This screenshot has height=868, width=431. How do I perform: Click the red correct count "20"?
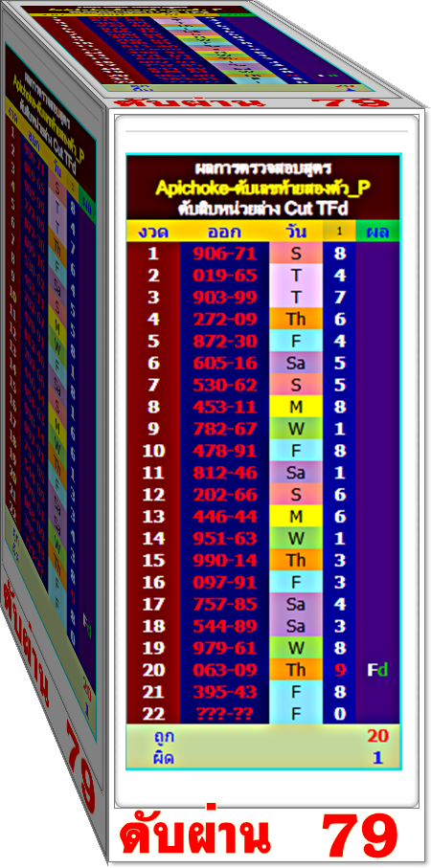(x=377, y=736)
